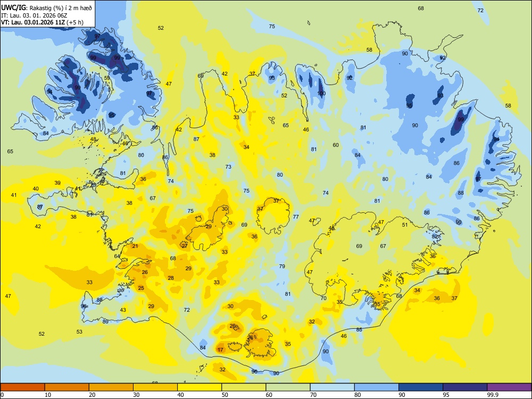This screenshot has height=399, width=532.
Task: Click the '50' legend tick label
Action: pyautogui.click(x=225, y=395)
